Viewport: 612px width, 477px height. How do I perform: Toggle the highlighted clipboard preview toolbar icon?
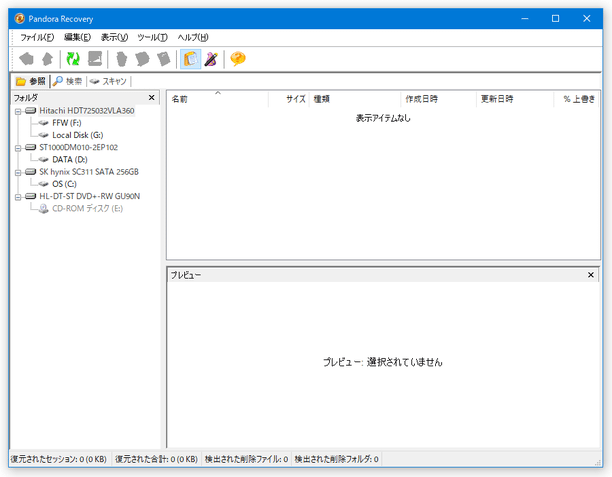point(190,59)
